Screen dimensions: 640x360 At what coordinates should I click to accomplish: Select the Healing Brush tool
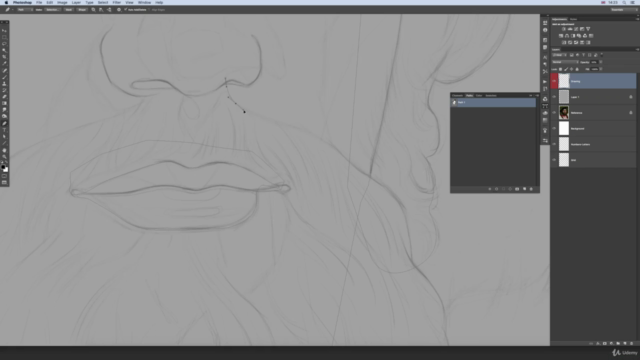(4, 71)
